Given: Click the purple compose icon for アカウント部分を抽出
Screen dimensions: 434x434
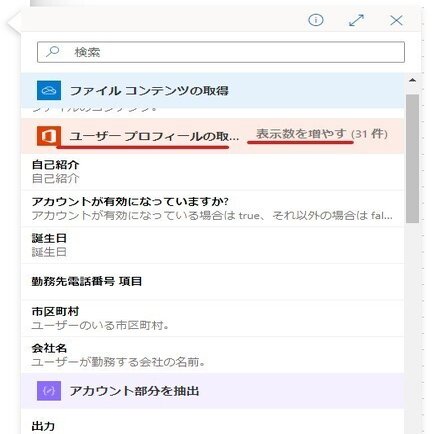Looking at the screenshot, I should click(49, 391).
